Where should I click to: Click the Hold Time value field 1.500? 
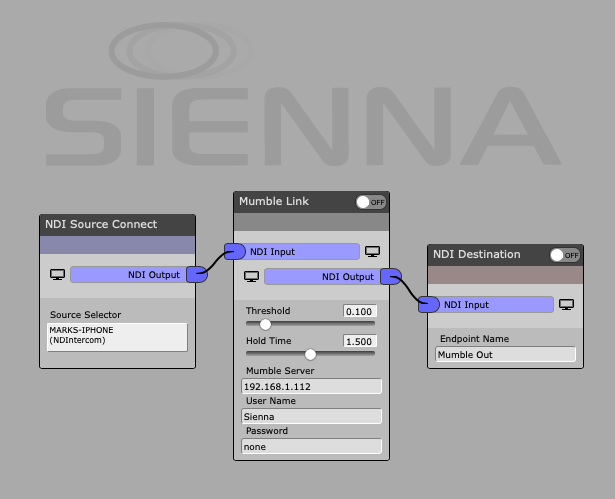pos(360,341)
